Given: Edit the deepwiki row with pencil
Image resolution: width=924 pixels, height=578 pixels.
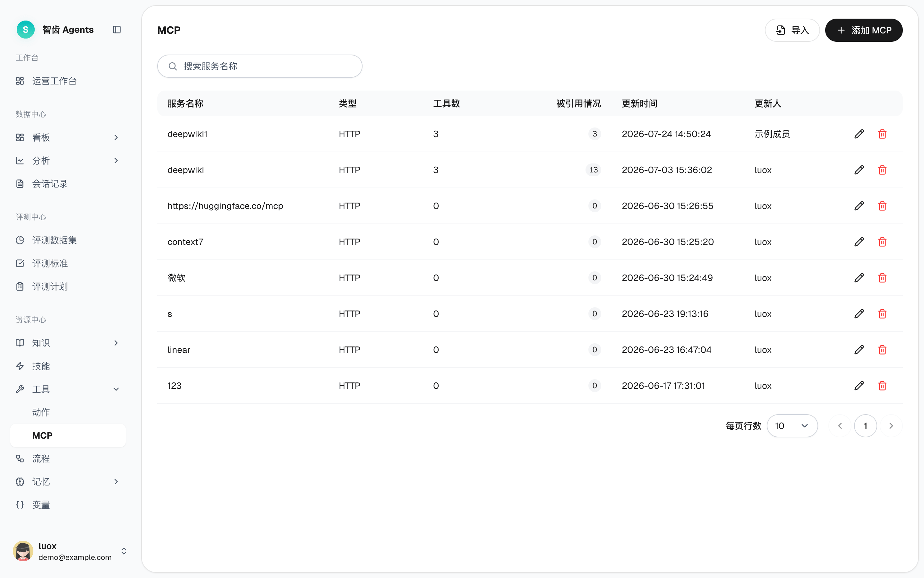Looking at the screenshot, I should (859, 170).
